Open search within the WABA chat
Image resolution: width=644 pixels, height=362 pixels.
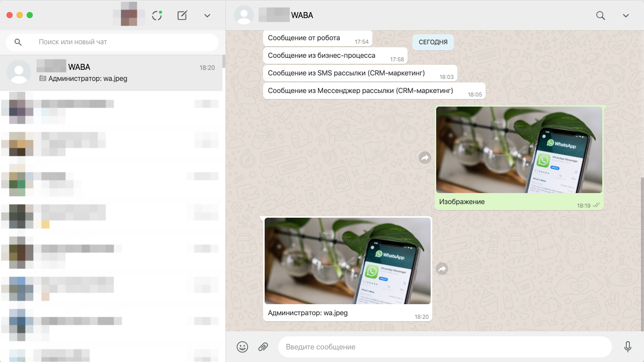pos(600,16)
